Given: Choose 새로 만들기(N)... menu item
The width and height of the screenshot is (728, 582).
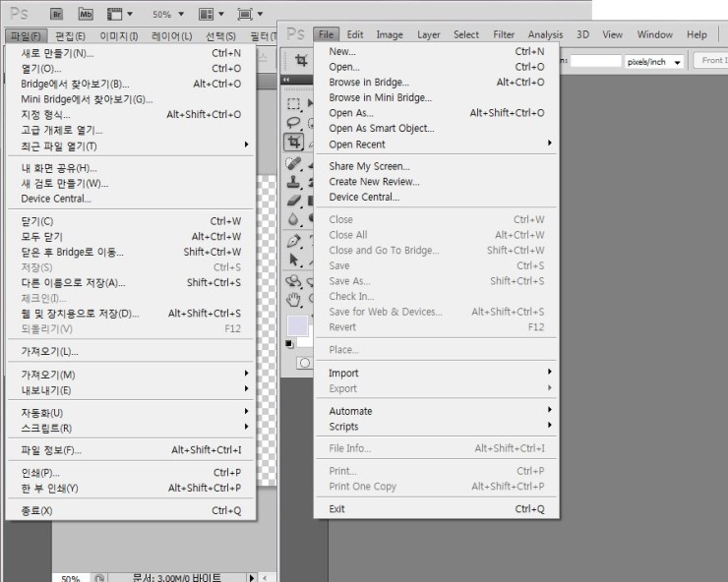Looking at the screenshot, I should pyautogui.click(x=131, y=53).
